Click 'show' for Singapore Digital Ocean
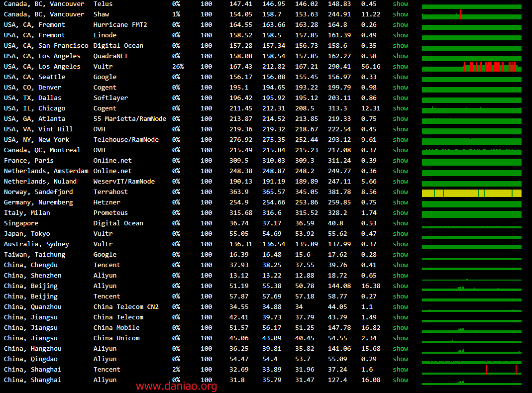532x393 pixels. [x=400, y=223]
